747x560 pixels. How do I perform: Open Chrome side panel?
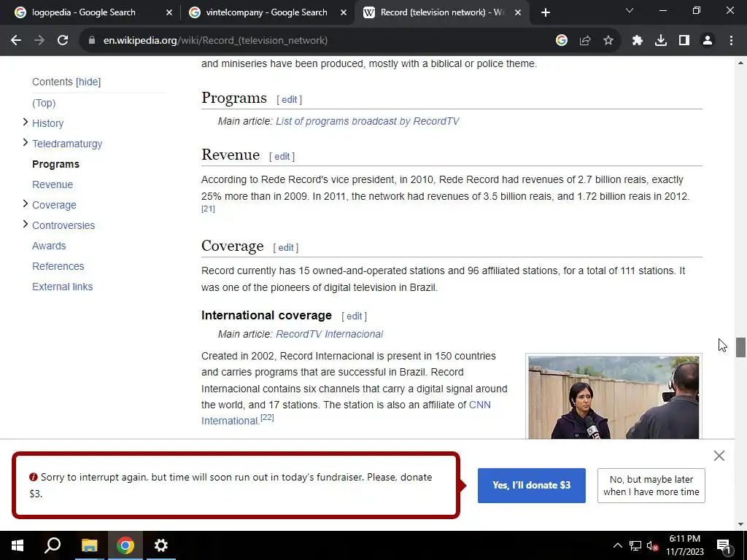point(684,41)
